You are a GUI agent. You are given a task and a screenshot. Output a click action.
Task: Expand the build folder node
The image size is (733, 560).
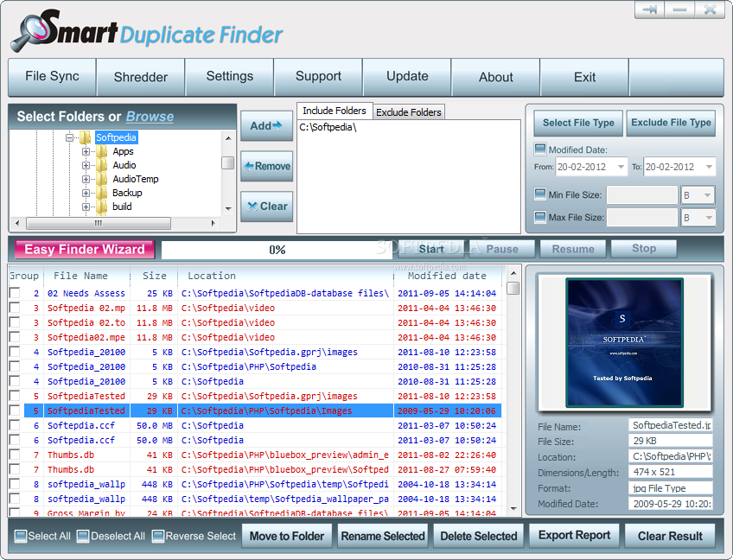pyautogui.click(x=86, y=207)
